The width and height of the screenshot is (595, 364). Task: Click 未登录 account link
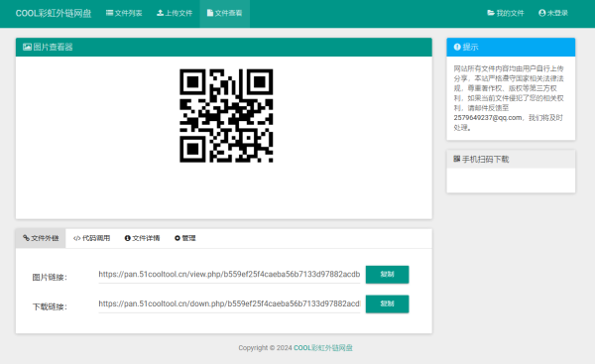click(x=553, y=13)
